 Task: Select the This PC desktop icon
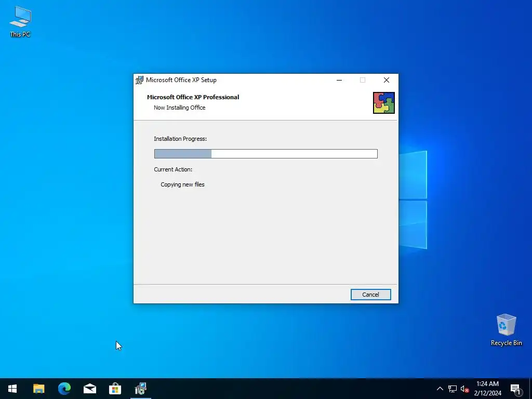(x=20, y=22)
